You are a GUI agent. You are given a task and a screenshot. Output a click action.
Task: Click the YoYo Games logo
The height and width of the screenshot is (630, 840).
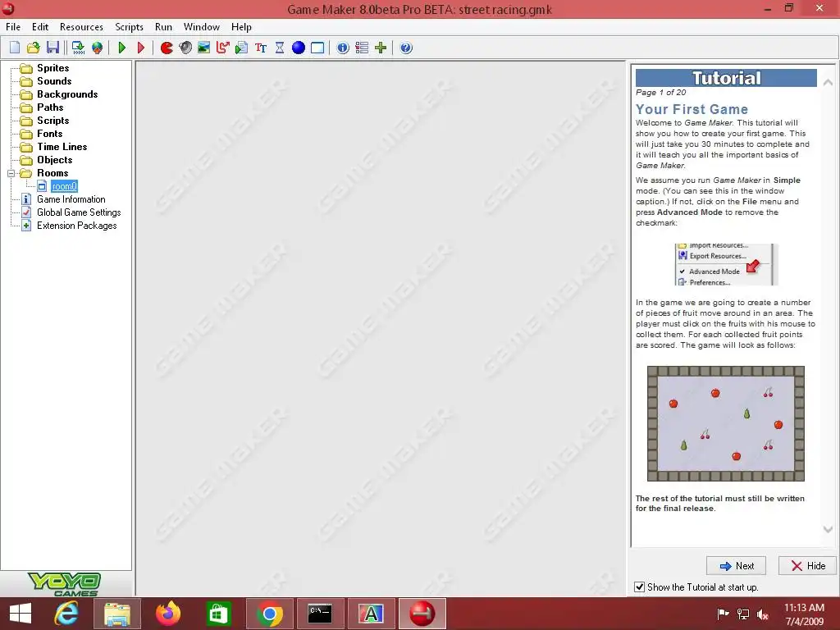point(65,584)
